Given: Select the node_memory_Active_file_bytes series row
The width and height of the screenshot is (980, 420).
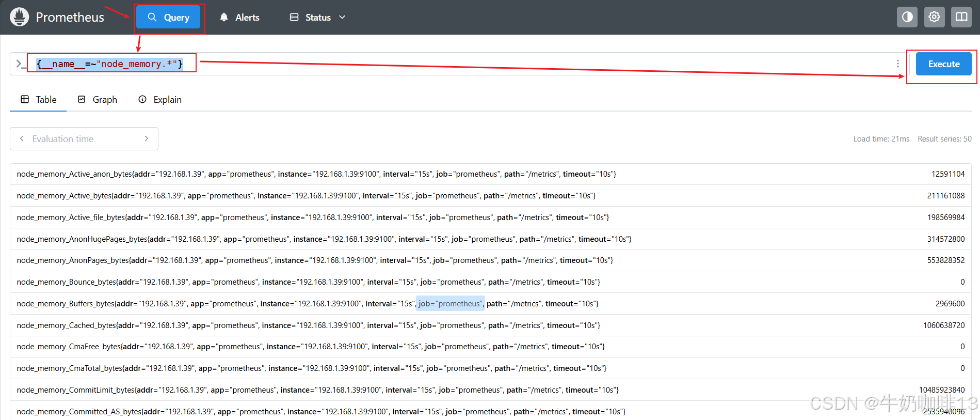Looking at the screenshot, I should click(490, 217).
